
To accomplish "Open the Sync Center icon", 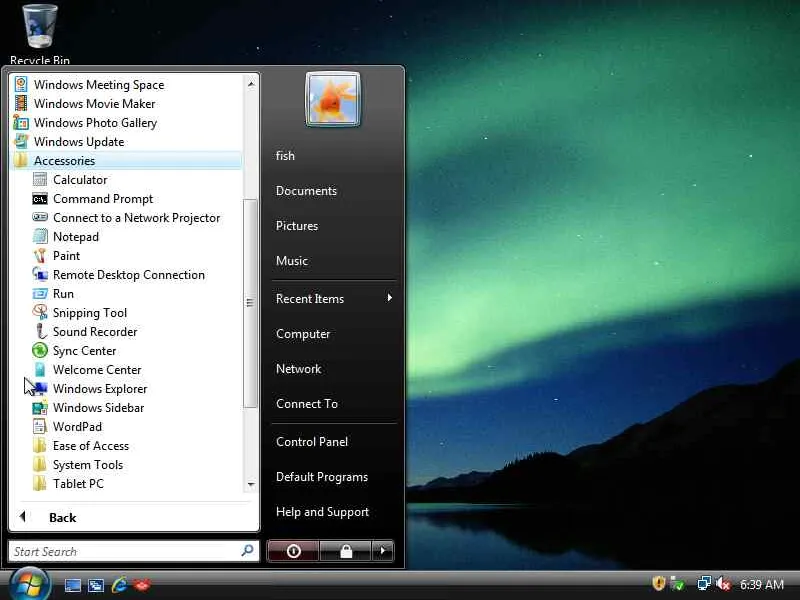I will [40, 351].
